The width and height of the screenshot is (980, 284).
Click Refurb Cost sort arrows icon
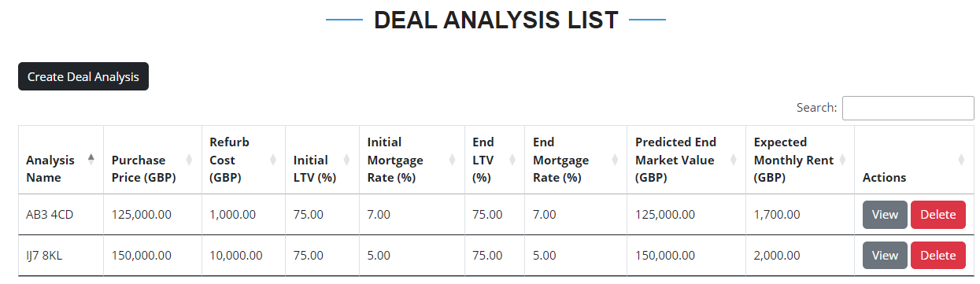point(273,160)
